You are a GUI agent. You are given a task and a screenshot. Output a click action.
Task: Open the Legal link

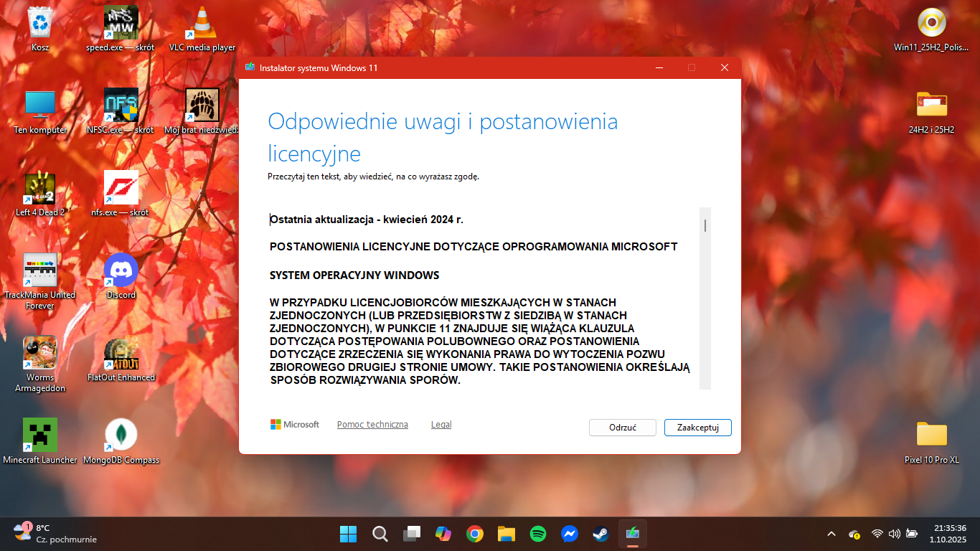(441, 425)
